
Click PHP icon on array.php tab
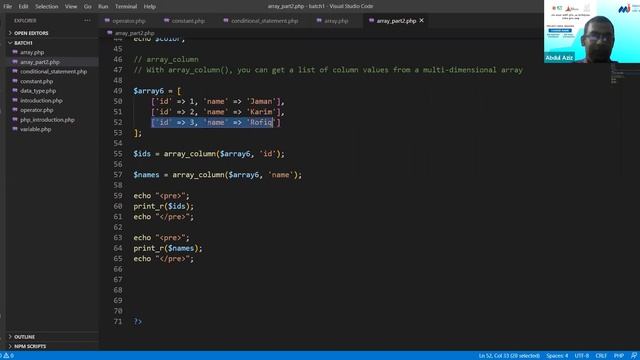(319, 20)
